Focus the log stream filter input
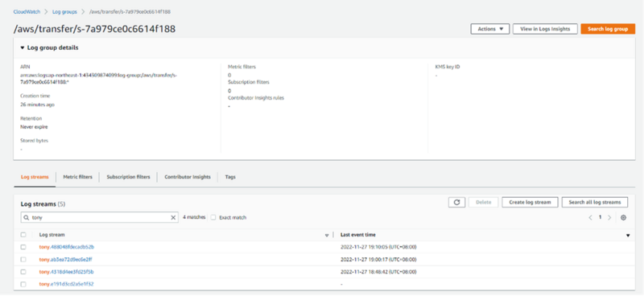 (x=99, y=218)
